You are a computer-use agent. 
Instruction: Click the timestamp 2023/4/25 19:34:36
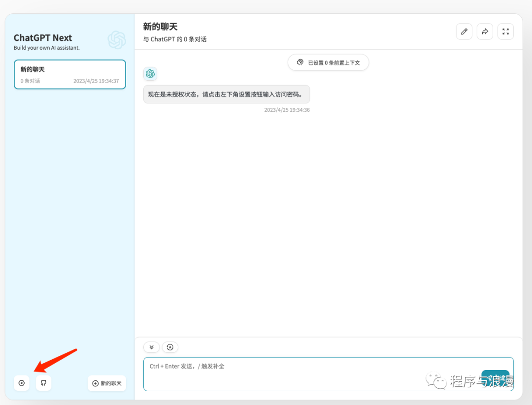tap(287, 110)
